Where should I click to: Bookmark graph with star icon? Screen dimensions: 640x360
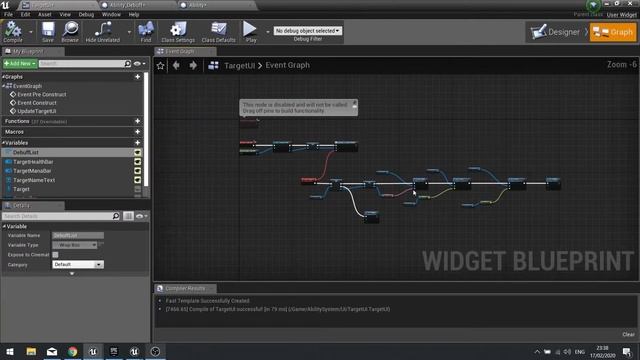pyautogui.click(x=160, y=65)
